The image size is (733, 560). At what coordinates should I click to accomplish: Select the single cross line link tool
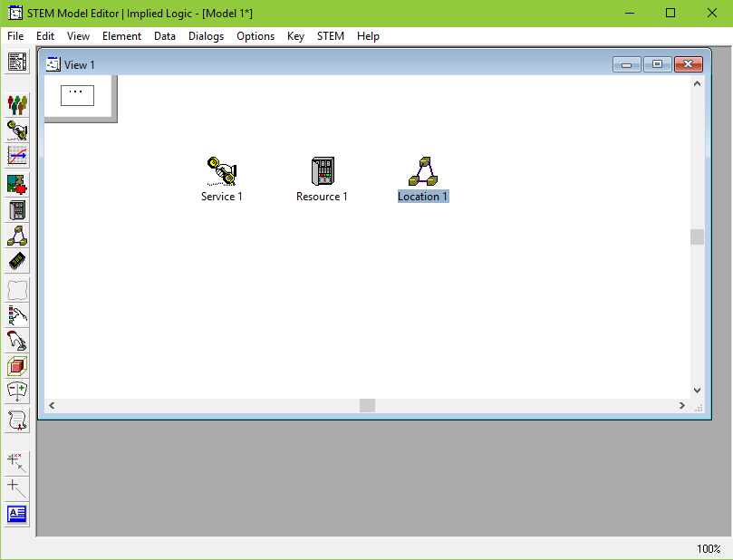[17, 488]
